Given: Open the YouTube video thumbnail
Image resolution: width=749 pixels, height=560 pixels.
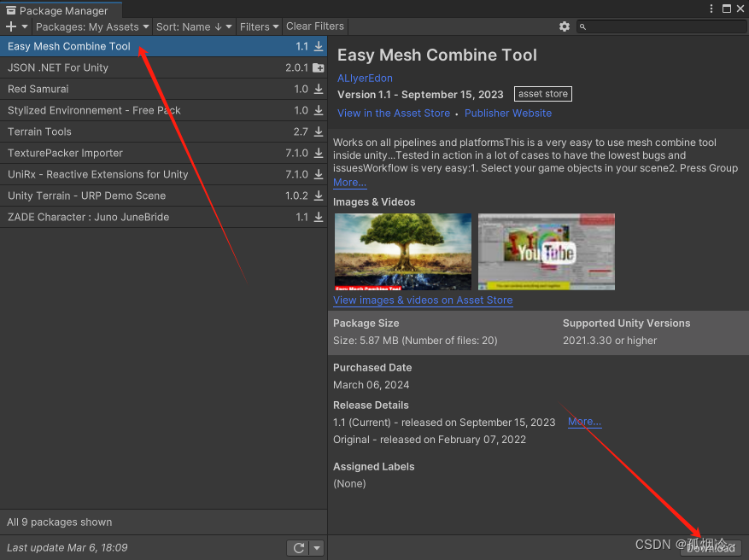Looking at the screenshot, I should click(x=547, y=252).
